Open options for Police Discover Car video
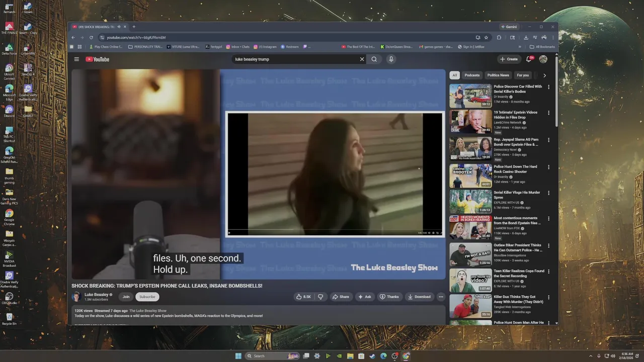 [x=548, y=87]
